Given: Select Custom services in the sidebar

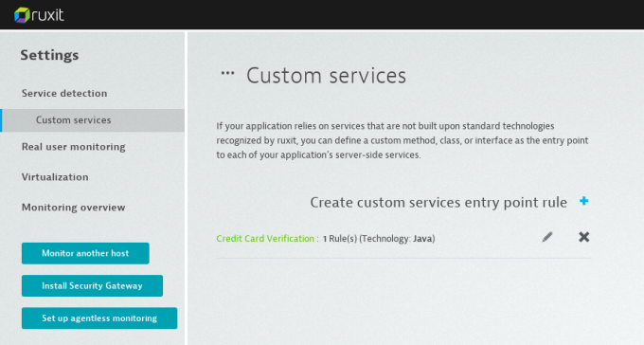Looking at the screenshot, I should click(93, 120).
